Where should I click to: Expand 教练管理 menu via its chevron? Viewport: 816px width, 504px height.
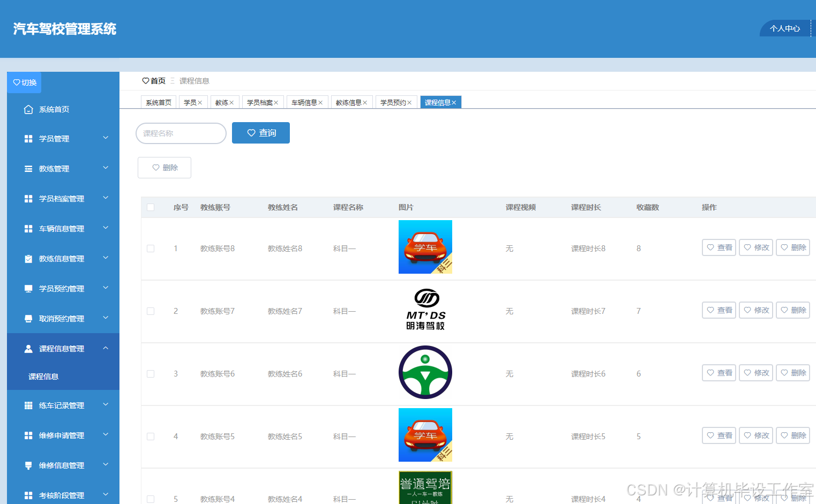point(106,168)
